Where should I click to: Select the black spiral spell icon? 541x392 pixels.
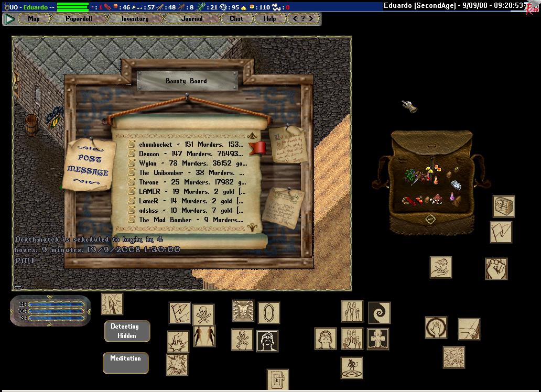pyautogui.click(x=379, y=312)
